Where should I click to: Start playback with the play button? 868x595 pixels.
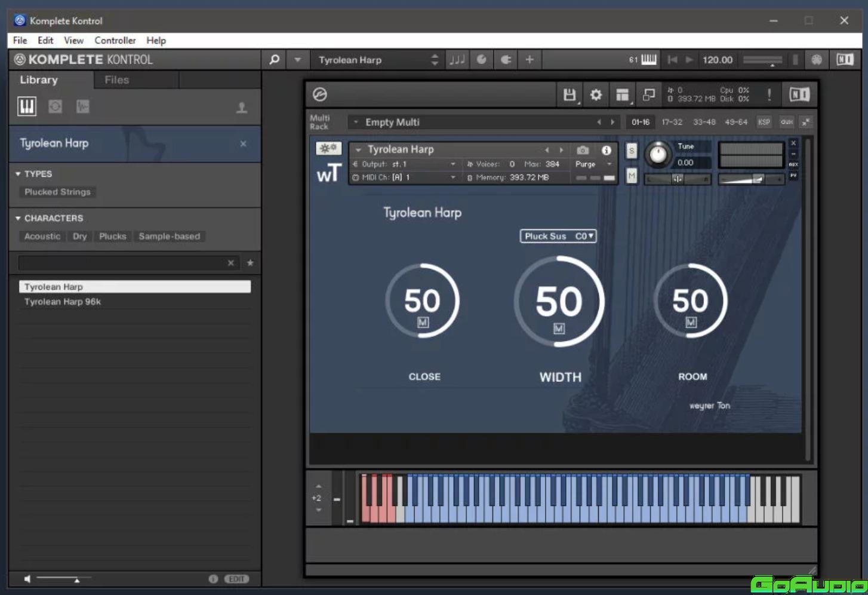tap(690, 60)
